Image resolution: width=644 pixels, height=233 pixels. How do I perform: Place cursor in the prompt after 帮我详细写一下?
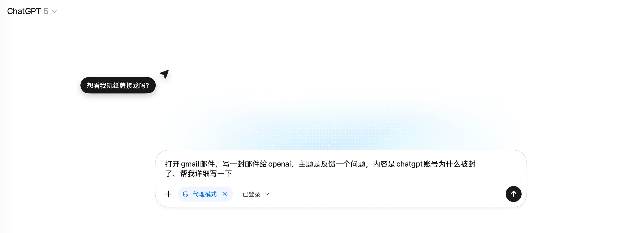[232, 174]
